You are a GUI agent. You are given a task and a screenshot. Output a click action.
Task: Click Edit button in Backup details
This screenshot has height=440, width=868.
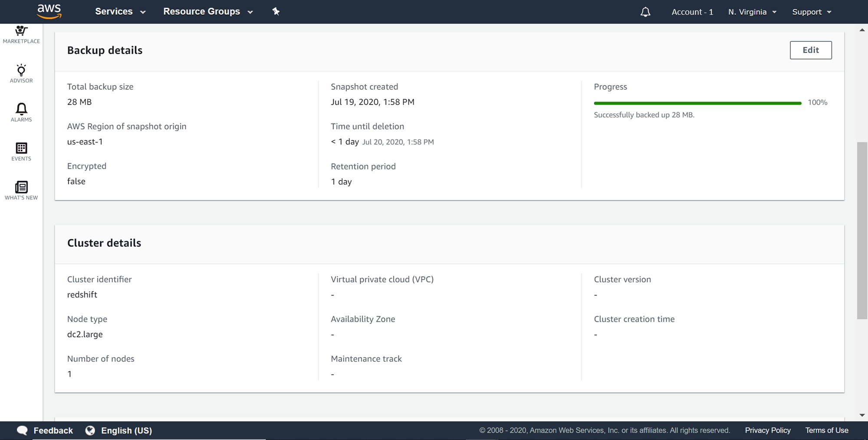(811, 50)
